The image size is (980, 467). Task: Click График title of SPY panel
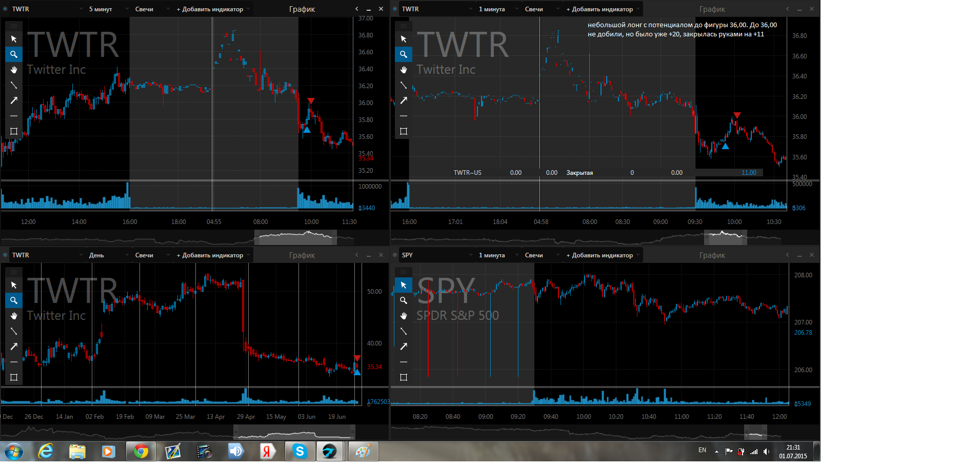point(712,255)
